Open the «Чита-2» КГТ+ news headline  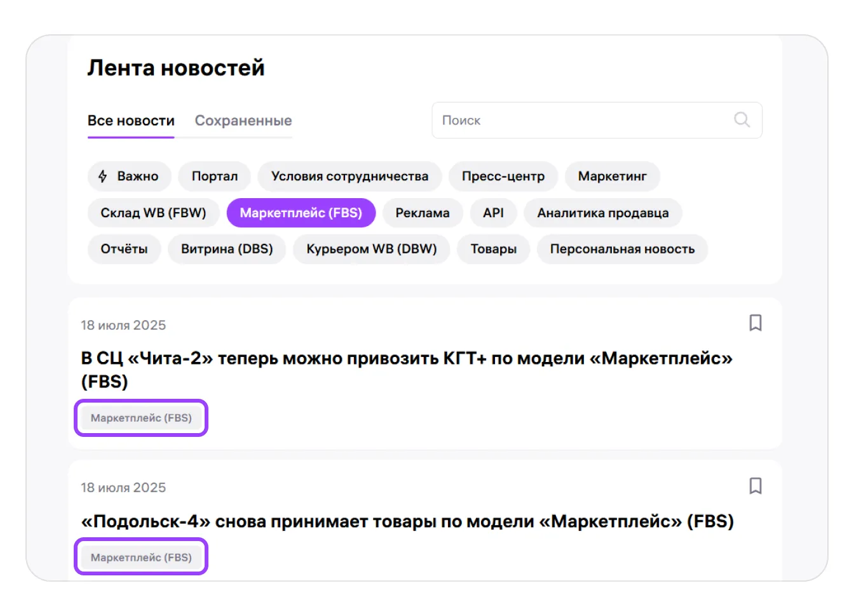click(x=407, y=370)
